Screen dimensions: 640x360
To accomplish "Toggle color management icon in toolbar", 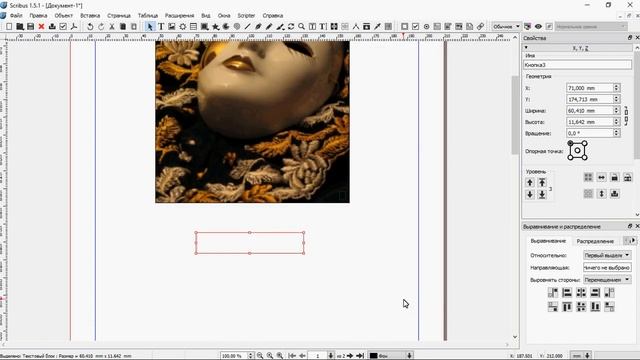I will pos(528,27).
